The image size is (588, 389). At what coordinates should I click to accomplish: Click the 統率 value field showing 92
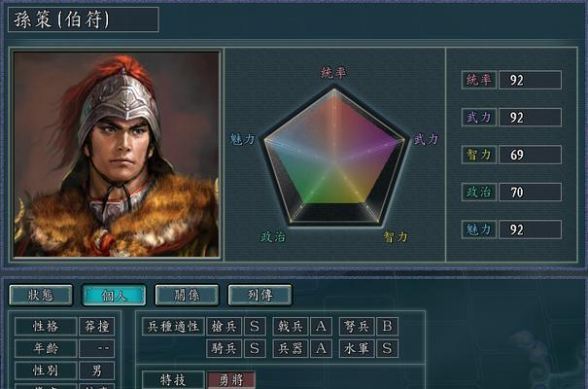point(530,80)
